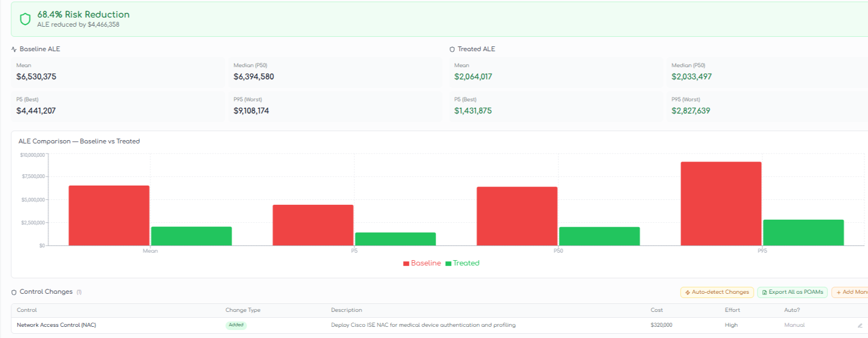The image size is (868, 338).
Task: Click the shield icon beside Treated ALE
Action: pyautogui.click(x=452, y=50)
